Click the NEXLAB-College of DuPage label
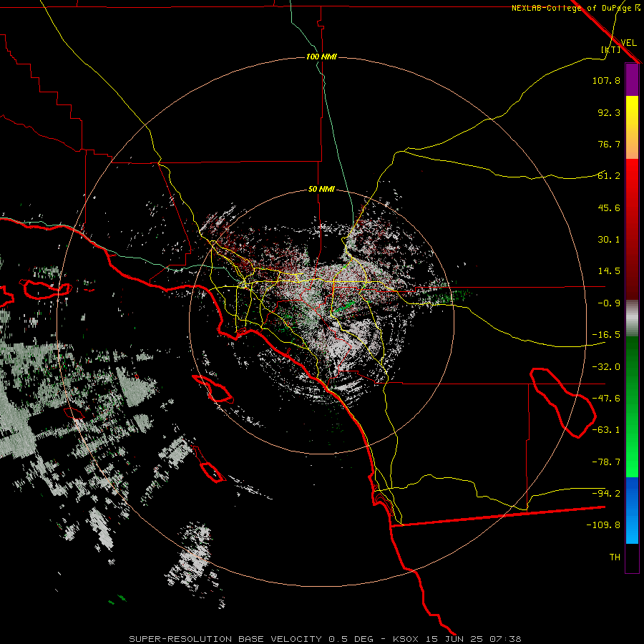 575,8
